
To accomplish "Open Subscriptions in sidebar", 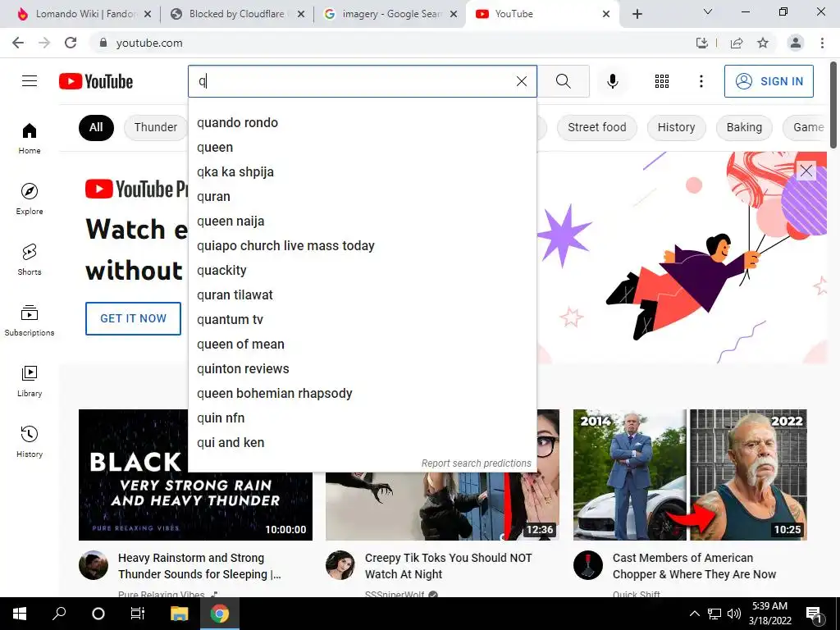I will pos(30,321).
